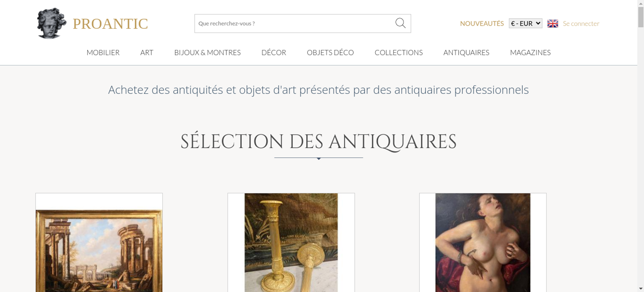Open the Antiquaires menu

pyautogui.click(x=466, y=52)
